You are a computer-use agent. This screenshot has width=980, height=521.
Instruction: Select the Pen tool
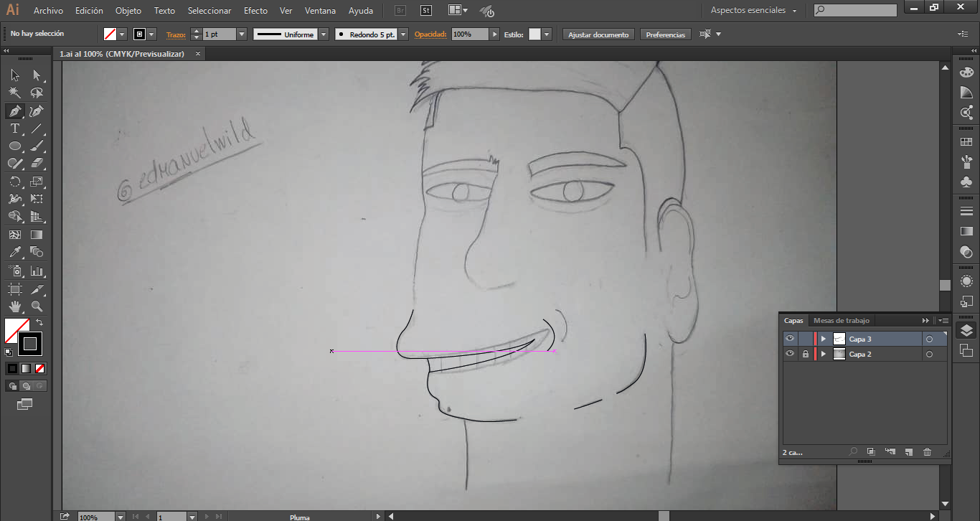(15, 111)
